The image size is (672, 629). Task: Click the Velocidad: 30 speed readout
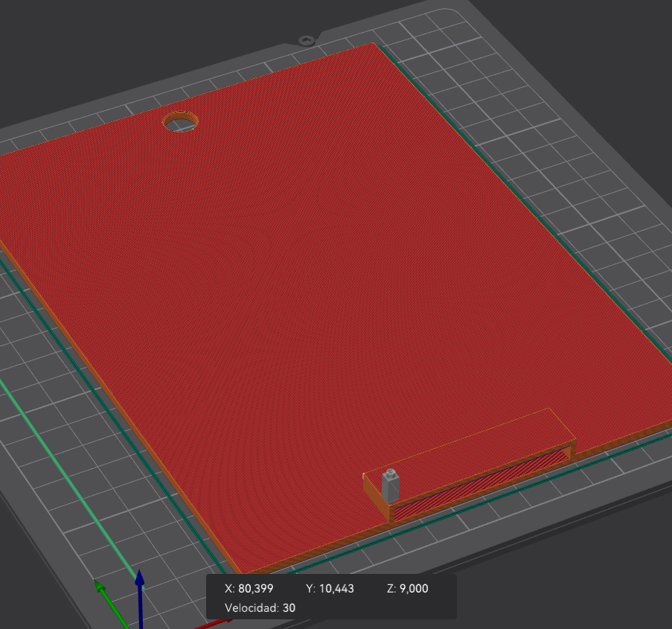pyautogui.click(x=260, y=607)
